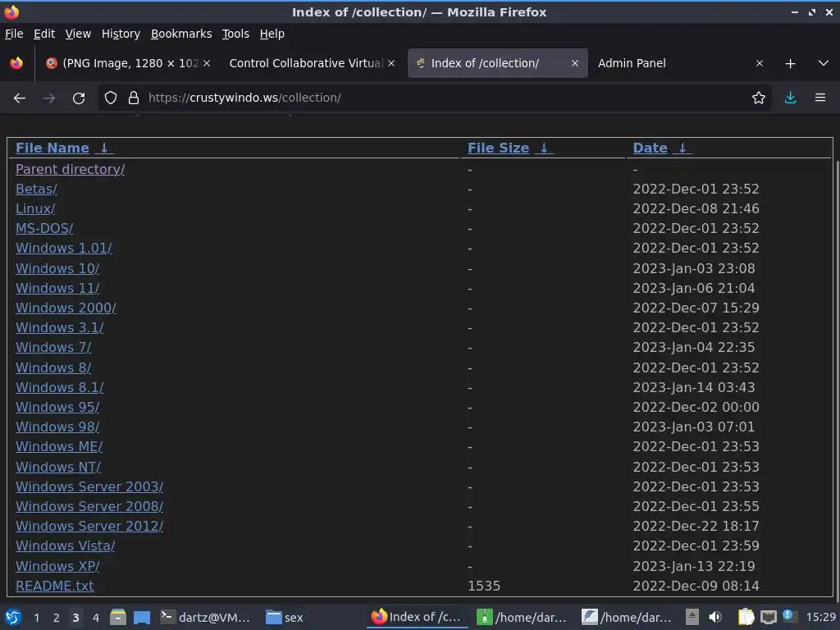840x630 pixels.
Task: Open the start menu bird icon
Action: coord(13,617)
